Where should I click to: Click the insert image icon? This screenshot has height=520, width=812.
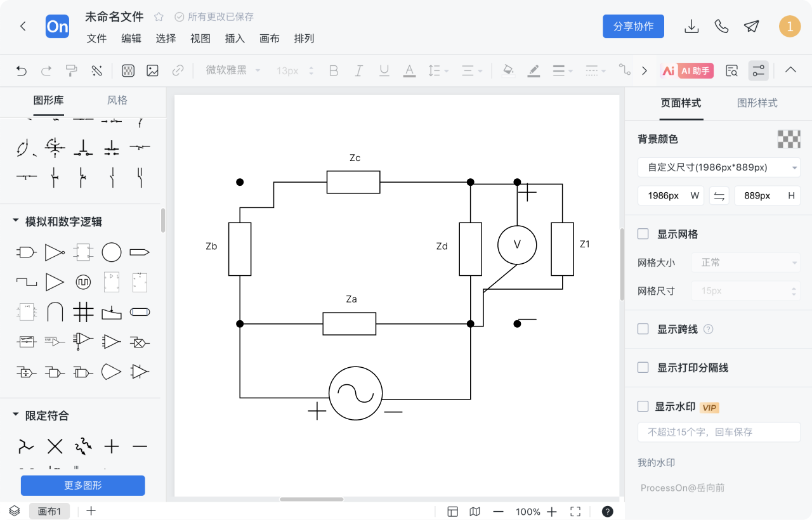point(152,71)
